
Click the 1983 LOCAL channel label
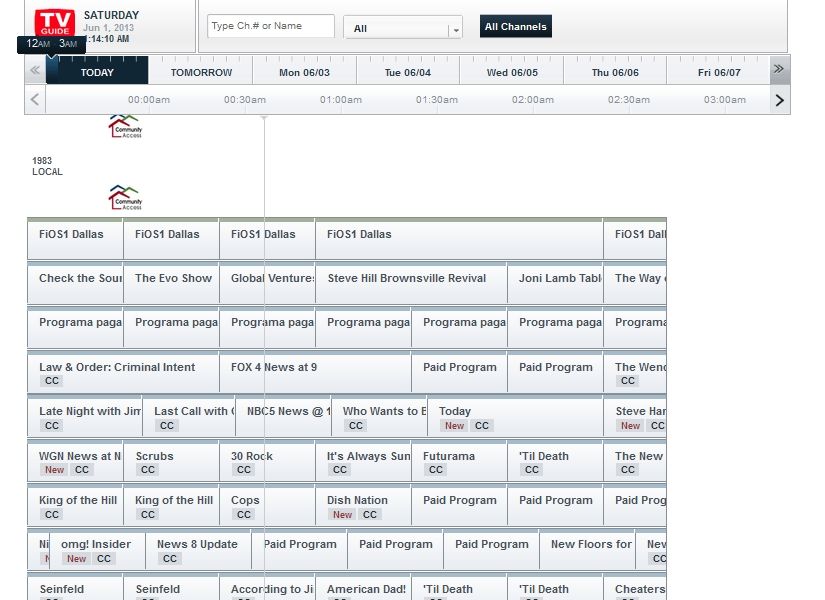point(47,166)
